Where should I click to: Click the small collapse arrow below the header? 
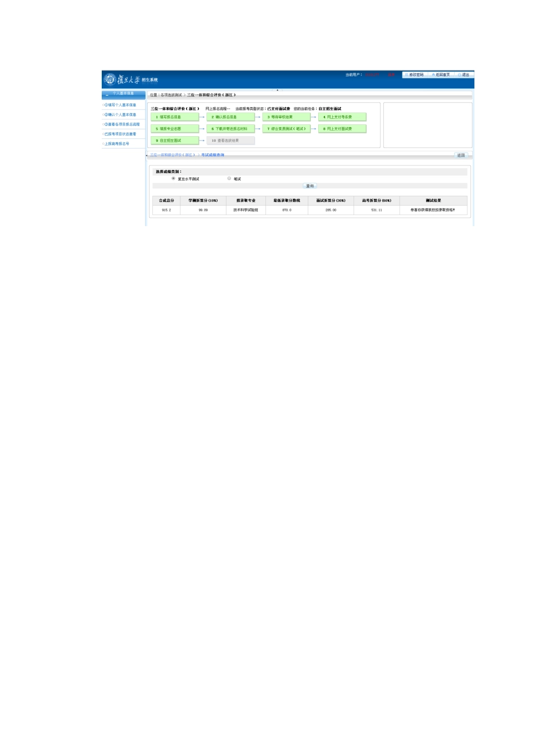(277, 90)
